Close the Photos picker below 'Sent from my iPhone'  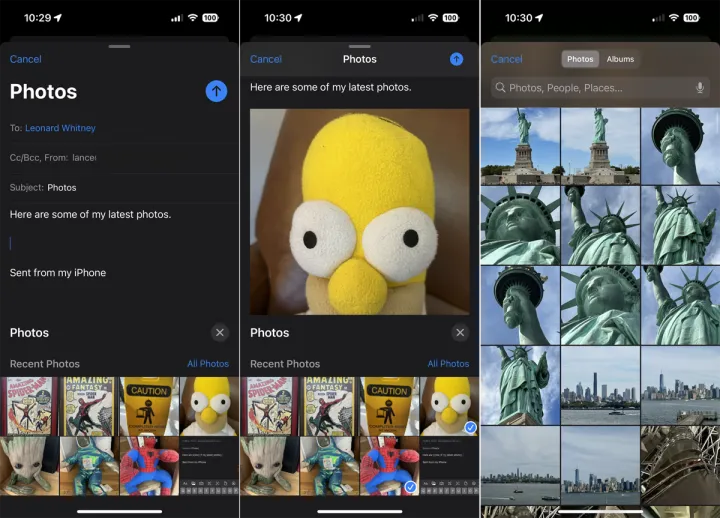tap(220, 332)
